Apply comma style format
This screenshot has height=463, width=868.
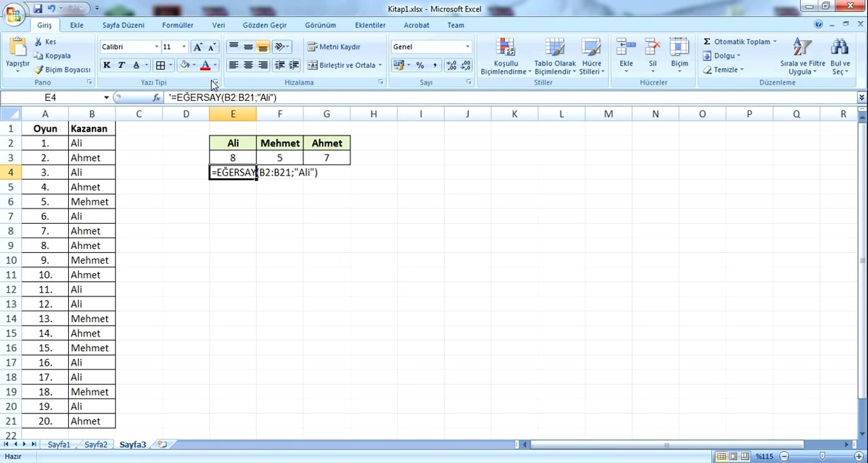pyautogui.click(x=435, y=65)
